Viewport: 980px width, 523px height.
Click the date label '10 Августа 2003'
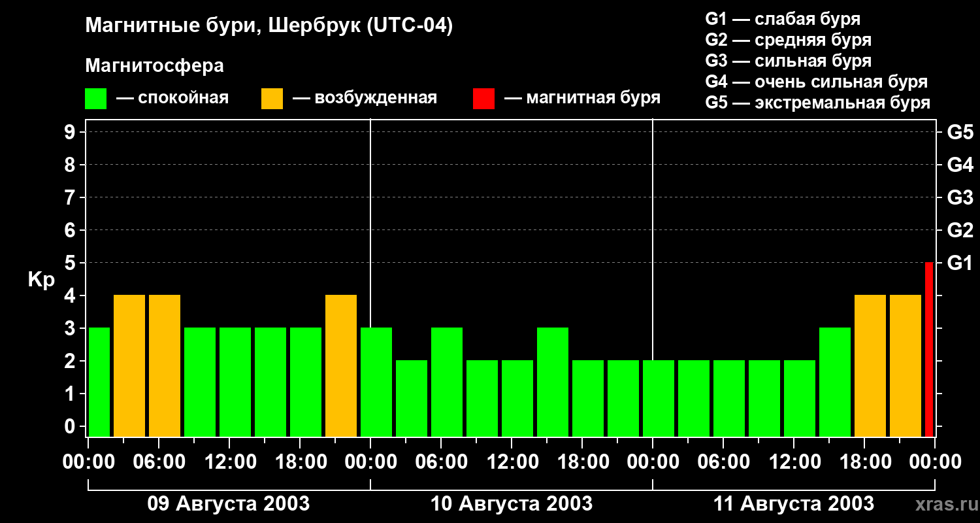point(512,504)
